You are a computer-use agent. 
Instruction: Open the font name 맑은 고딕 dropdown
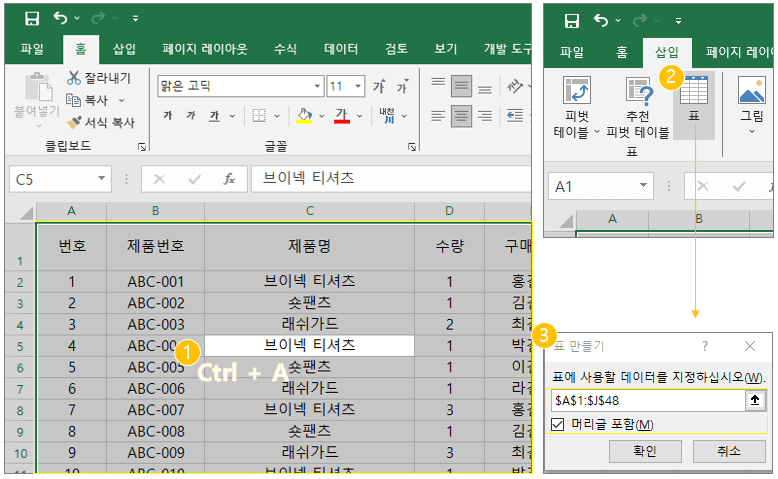click(x=317, y=86)
